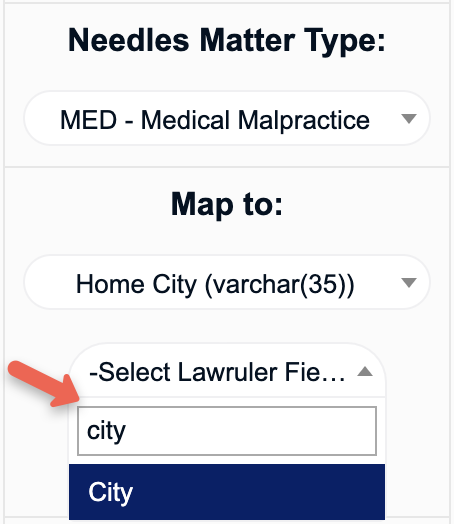Click the "Map to:" heading
Screen dimensions: 454x524
click(227, 205)
